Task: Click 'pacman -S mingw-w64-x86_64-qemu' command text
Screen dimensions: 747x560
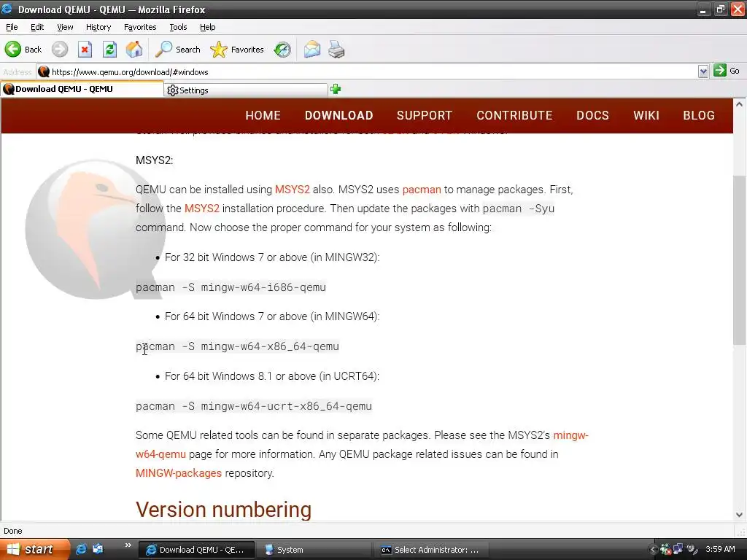Action: click(x=237, y=346)
